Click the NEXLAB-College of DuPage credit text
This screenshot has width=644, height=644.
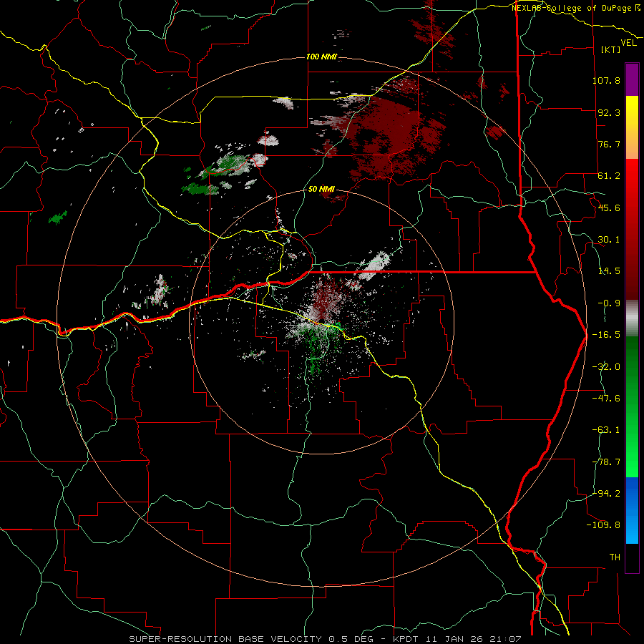(575, 8)
